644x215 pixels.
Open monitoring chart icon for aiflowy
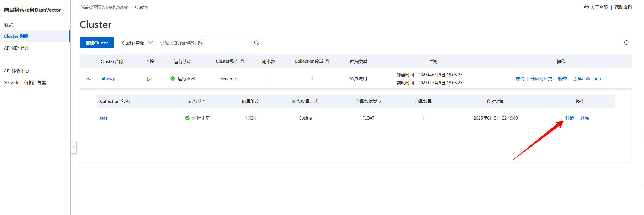click(150, 79)
